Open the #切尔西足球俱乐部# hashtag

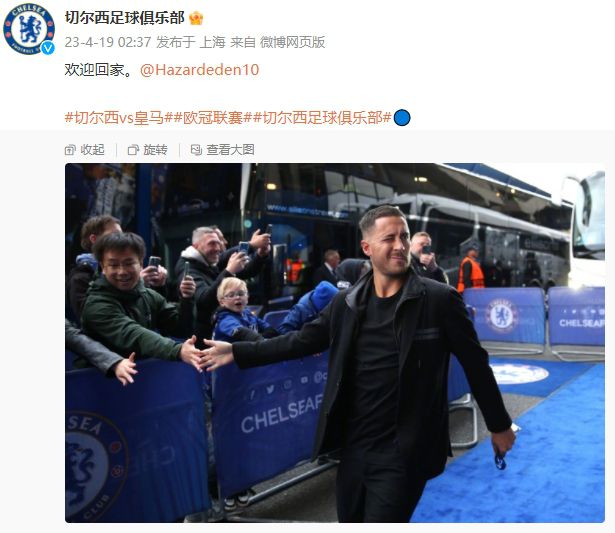[x=322, y=118]
